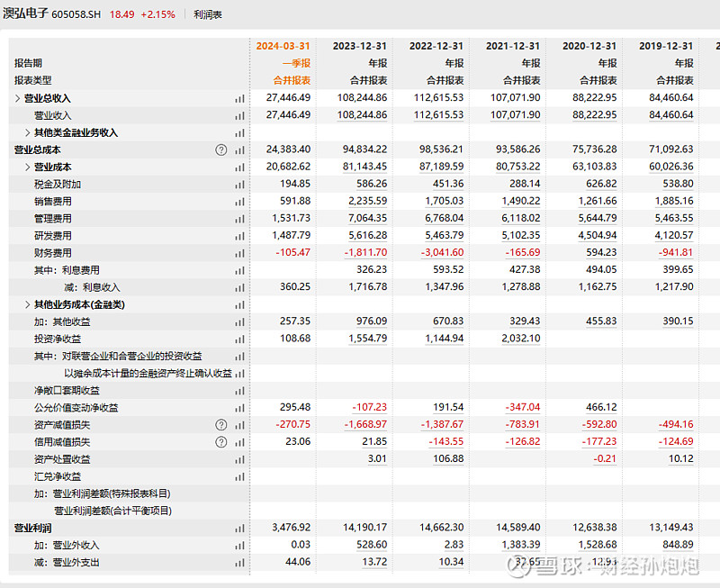Expand the 营业总收入 row
The width and height of the screenshot is (720, 588).
click(17, 98)
